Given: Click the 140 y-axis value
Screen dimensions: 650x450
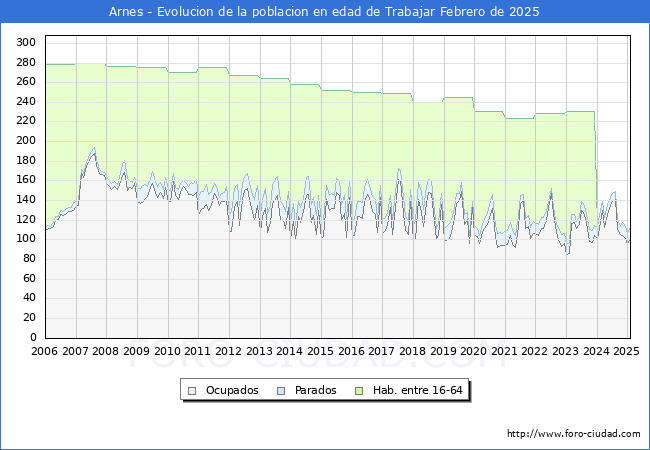Looking at the screenshot, I should click(x=26, y=200).
